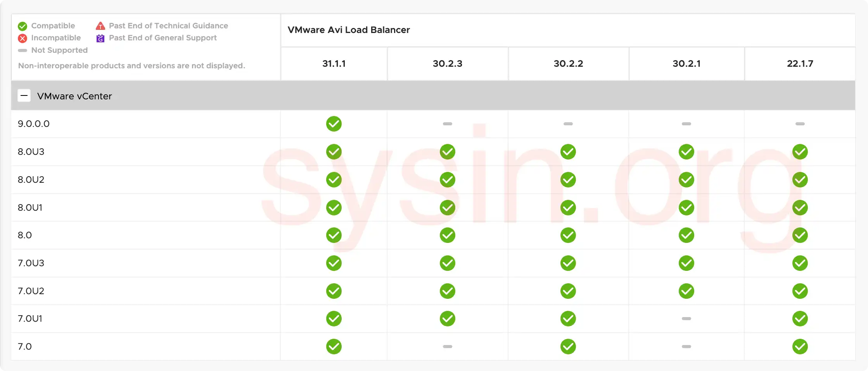
Task: Click the compatible icon for 8.0U2 under 30.2.2
Action: point(568,180)
